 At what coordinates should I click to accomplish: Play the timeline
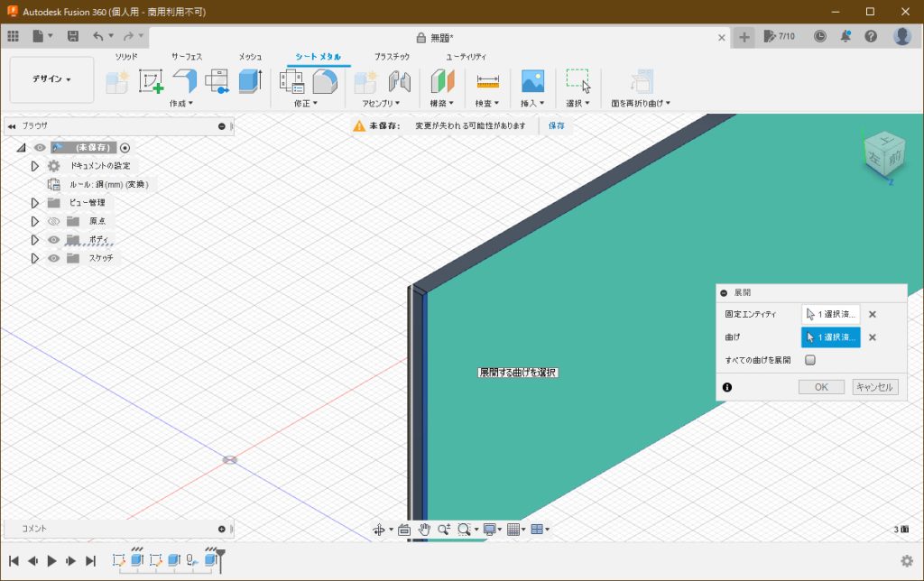click(x=51, y=561)
